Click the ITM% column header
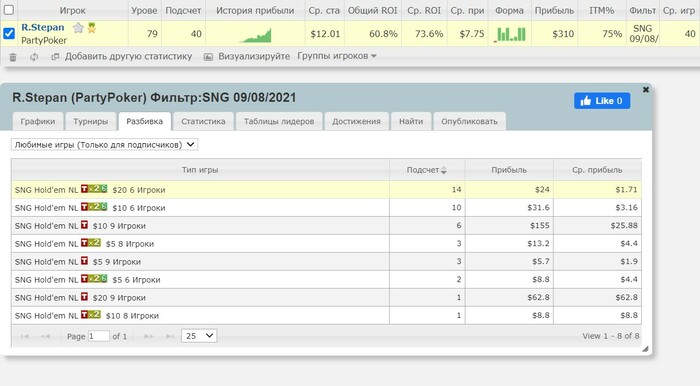 click(601, 10)
